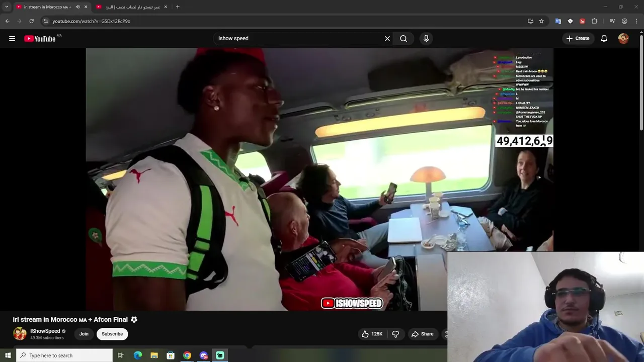
Task: Click the ISHOWSPEED watermark in video
Action: [352, 303]
